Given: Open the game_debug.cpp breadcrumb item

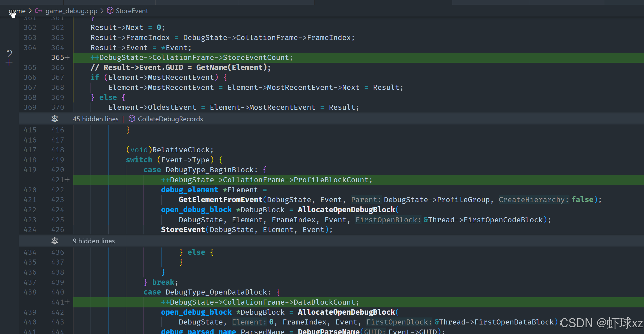Looking at the screenshot, I should point(71,11).
